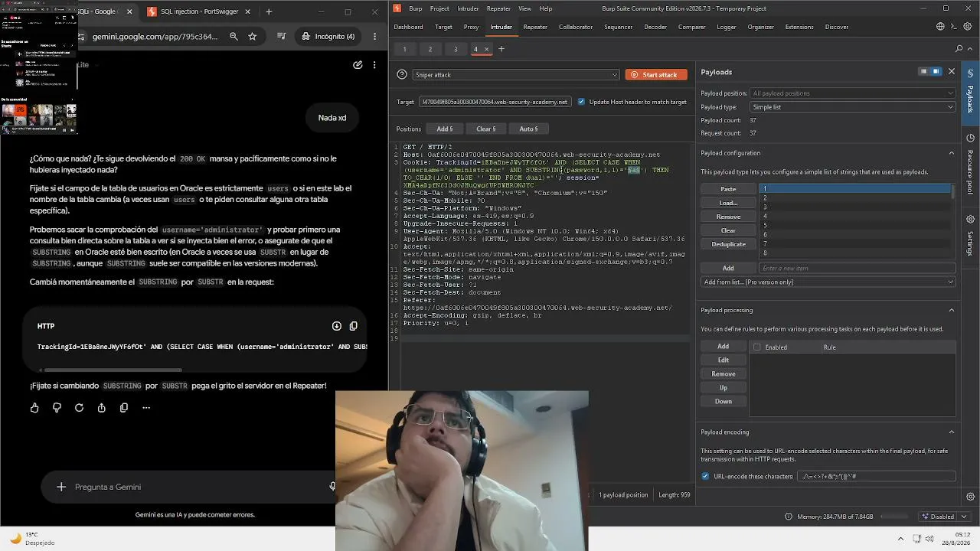Open Burp's embedded browser globe icon
The image size is (980, 551).
(940, 27)
